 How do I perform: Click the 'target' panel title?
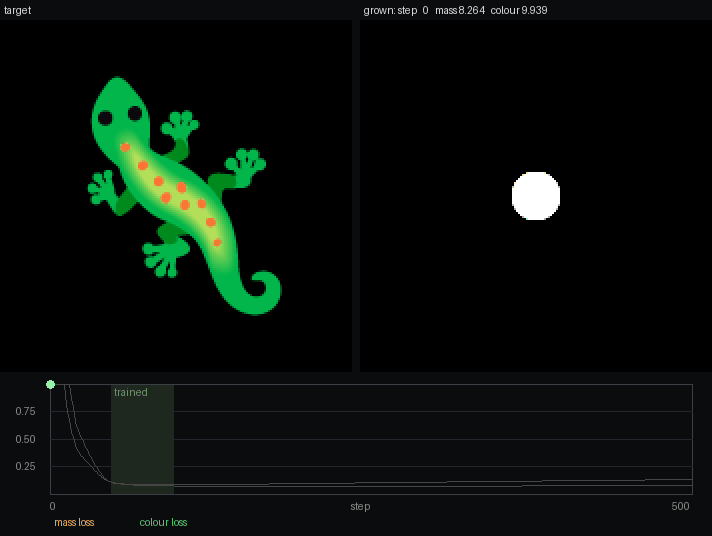(17, 10)
